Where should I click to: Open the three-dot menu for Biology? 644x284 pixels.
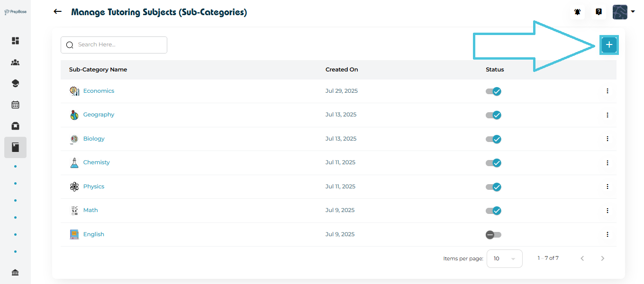coord(607,139)
